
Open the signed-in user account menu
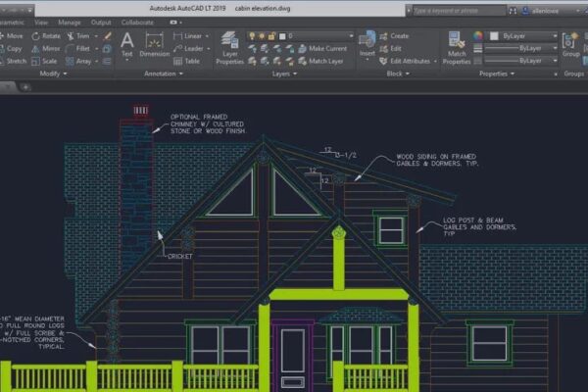tap(550, 11)
